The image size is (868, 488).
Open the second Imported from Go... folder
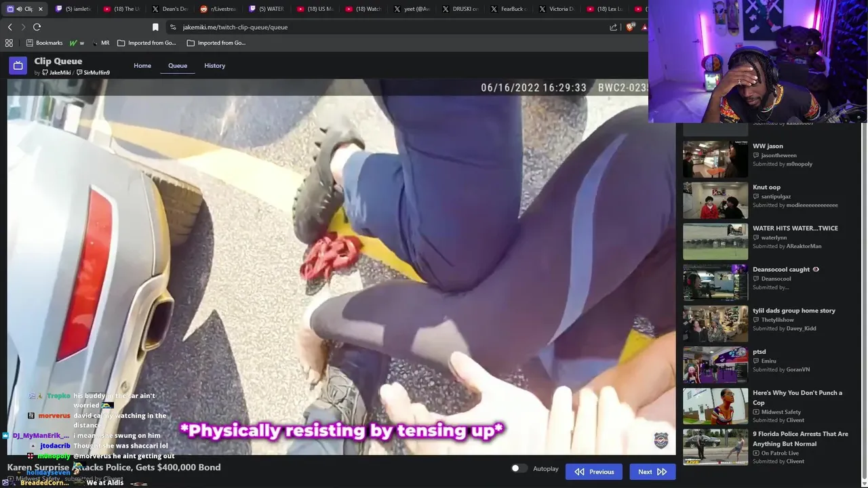click(216, 43)
